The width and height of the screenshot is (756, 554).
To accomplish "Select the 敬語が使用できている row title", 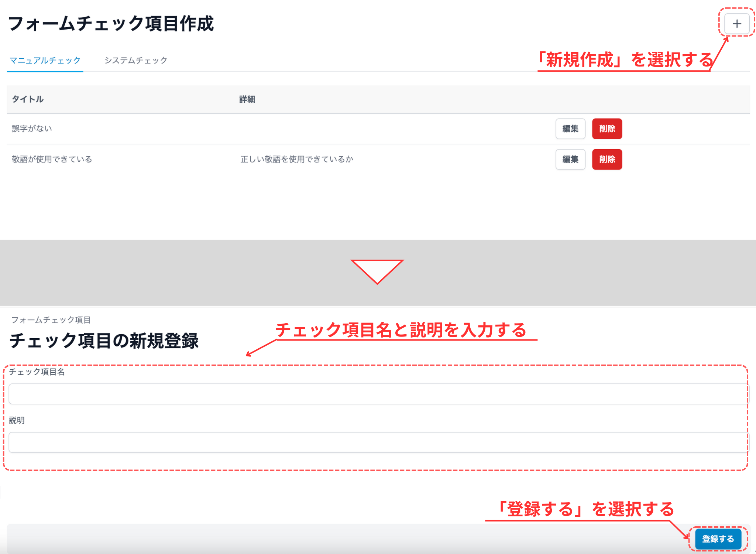I will coord(52,159).
